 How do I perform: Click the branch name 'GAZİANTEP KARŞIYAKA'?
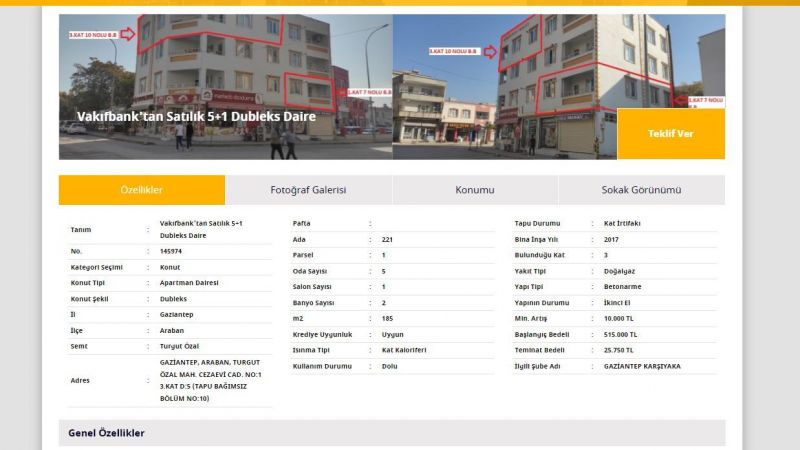[642, 366]
